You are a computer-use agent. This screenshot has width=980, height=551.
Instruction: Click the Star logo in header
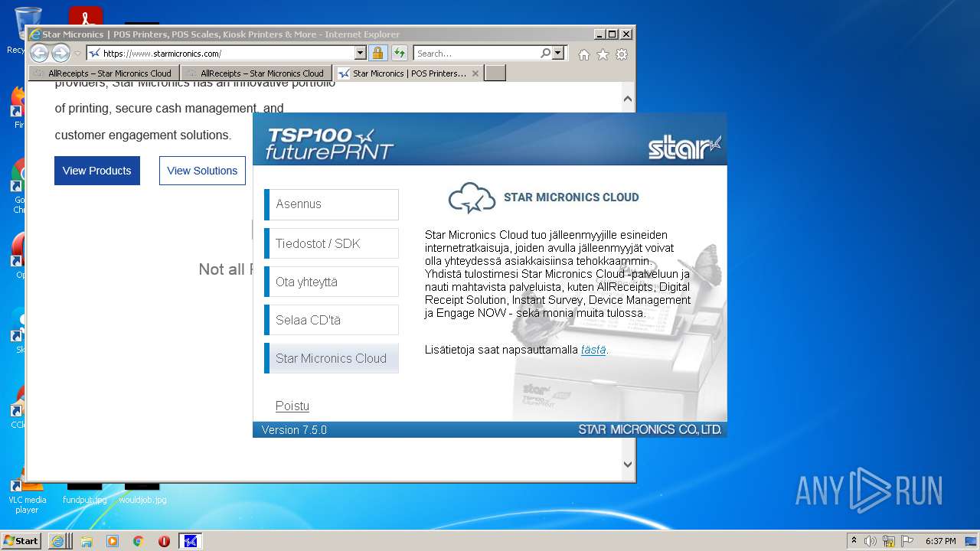coord(684,147)
